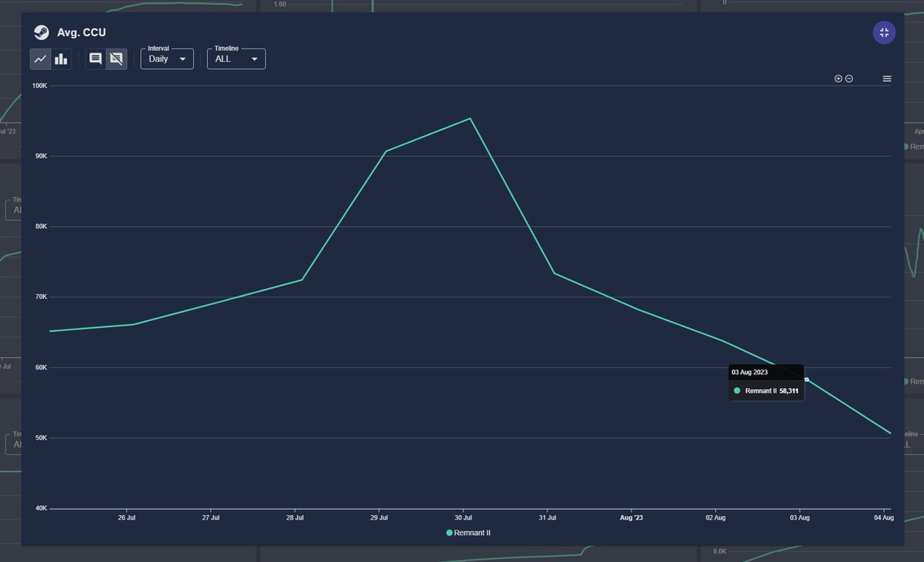924x562 pixels.
Task: Open the Timeline ALL dropdown
Action: pyautogui.click(x=236, y=59)
